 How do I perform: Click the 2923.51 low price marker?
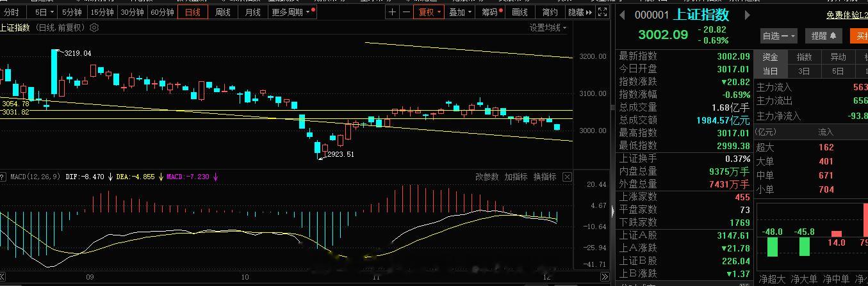(x=340, y=154)
